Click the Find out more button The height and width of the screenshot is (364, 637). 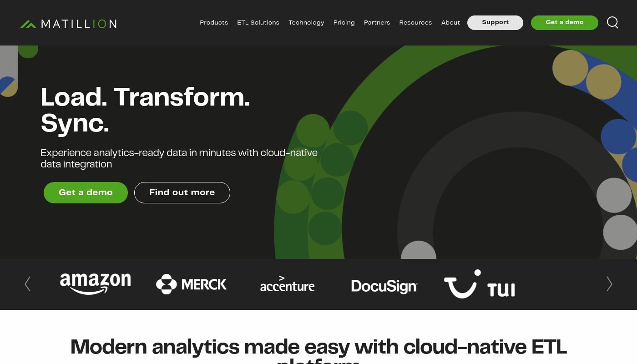(x=182, y=192)
